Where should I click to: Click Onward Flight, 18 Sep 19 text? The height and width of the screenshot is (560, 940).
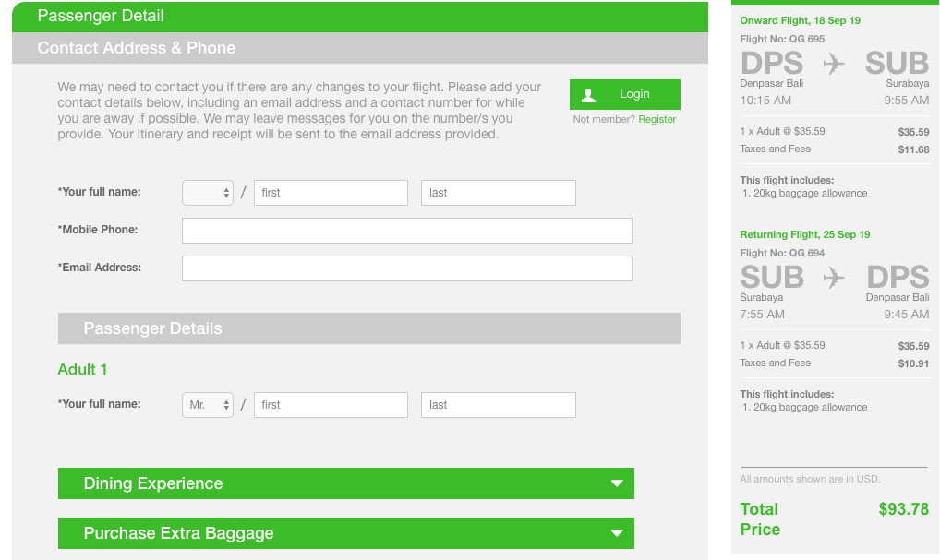click(x=800, y=20)
